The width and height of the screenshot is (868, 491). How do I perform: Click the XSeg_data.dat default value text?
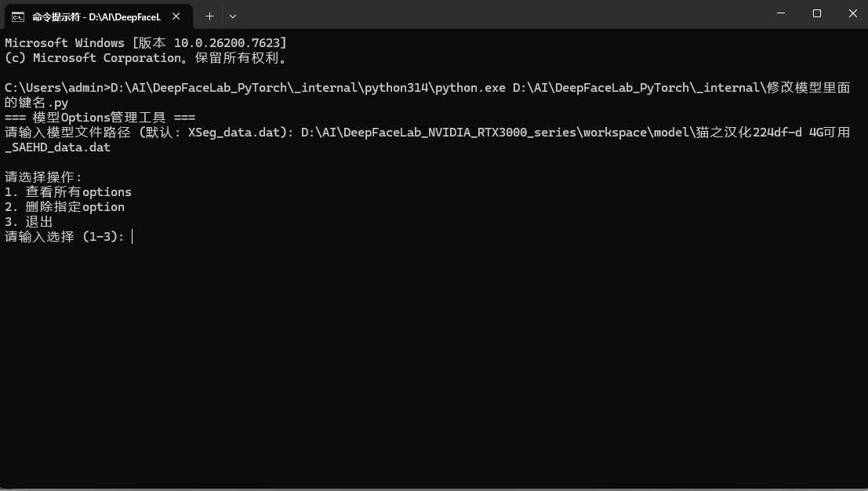click(x=234, y=133)
